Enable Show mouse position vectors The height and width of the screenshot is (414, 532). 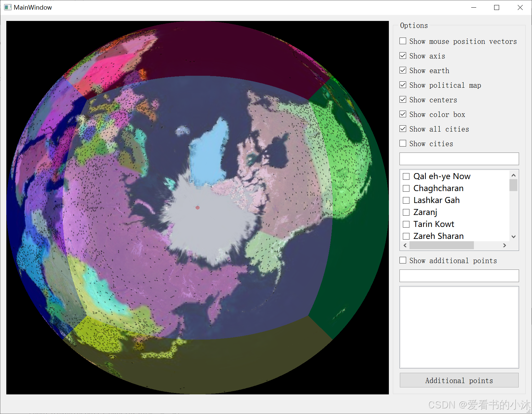(402, 41)
